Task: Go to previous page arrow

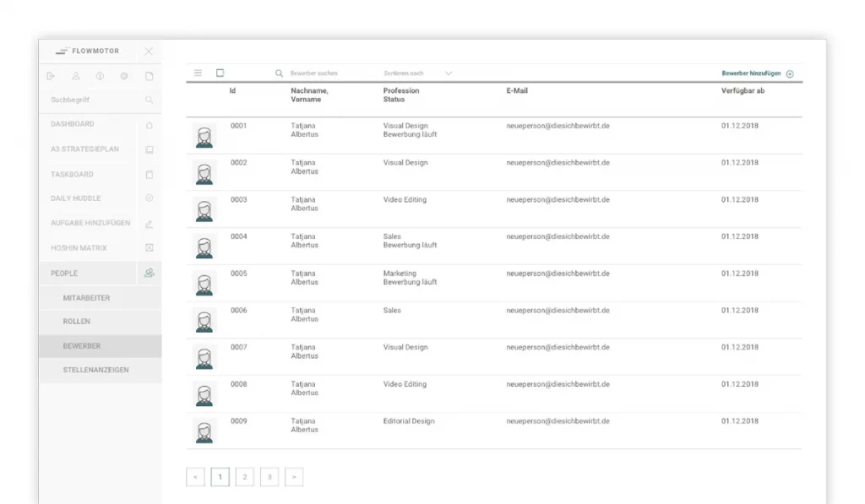Action: click(x=195, y=477)
